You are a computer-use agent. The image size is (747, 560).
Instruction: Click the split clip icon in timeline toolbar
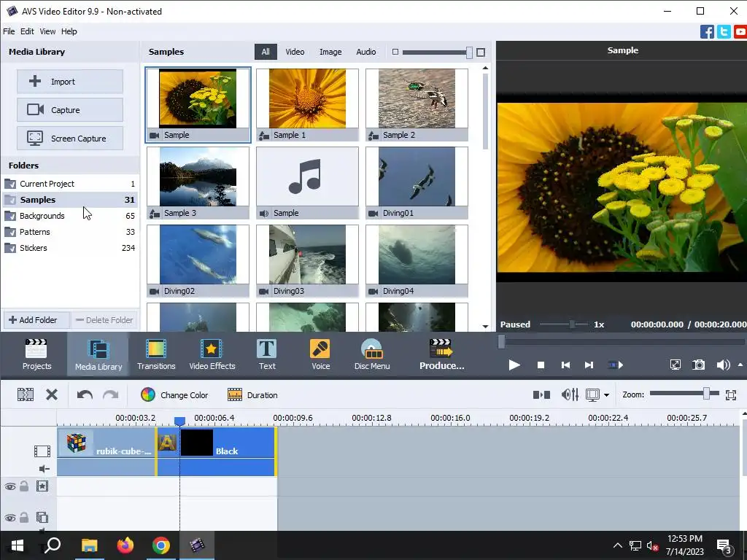pyautogui.click(x=26, y=394)
